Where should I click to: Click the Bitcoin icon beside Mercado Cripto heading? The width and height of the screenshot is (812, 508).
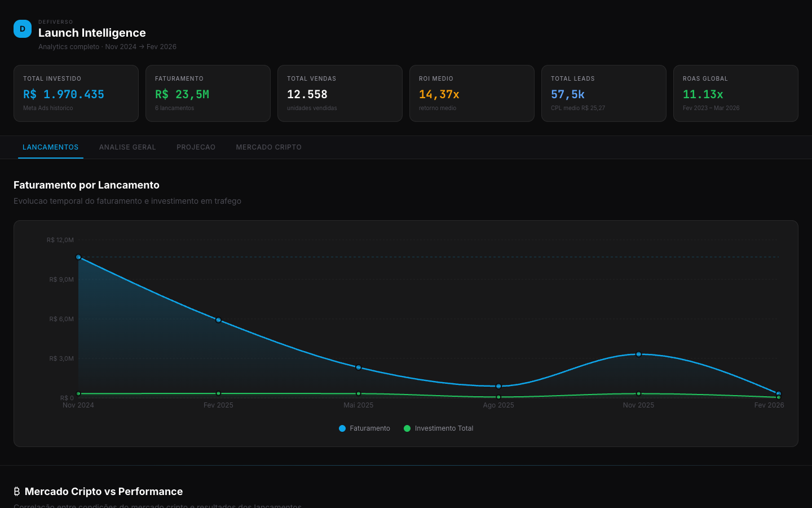click(17, 491)
